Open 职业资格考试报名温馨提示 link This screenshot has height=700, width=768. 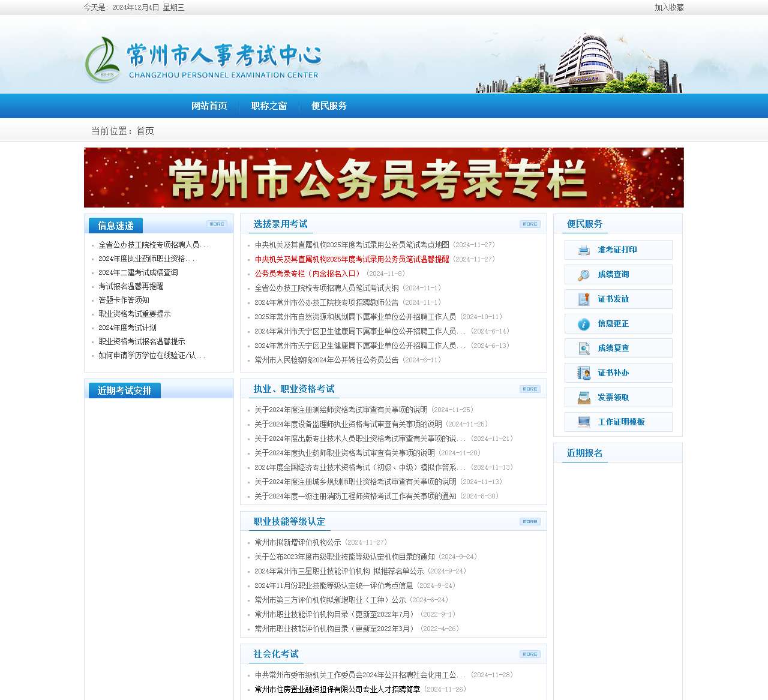point(142,341)
